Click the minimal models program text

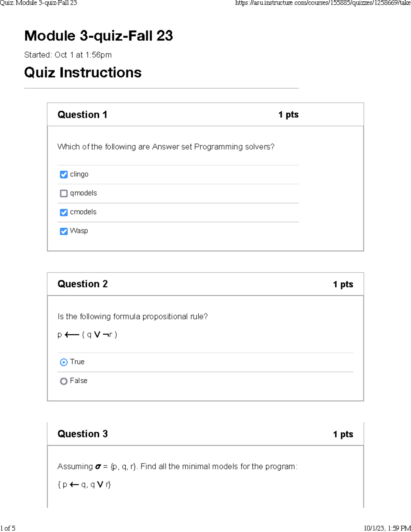84,484
